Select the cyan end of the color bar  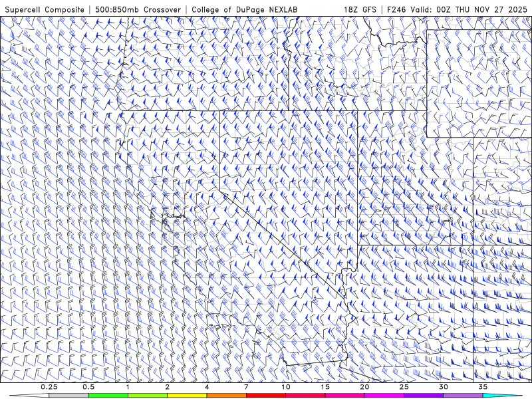coord(502,396)
